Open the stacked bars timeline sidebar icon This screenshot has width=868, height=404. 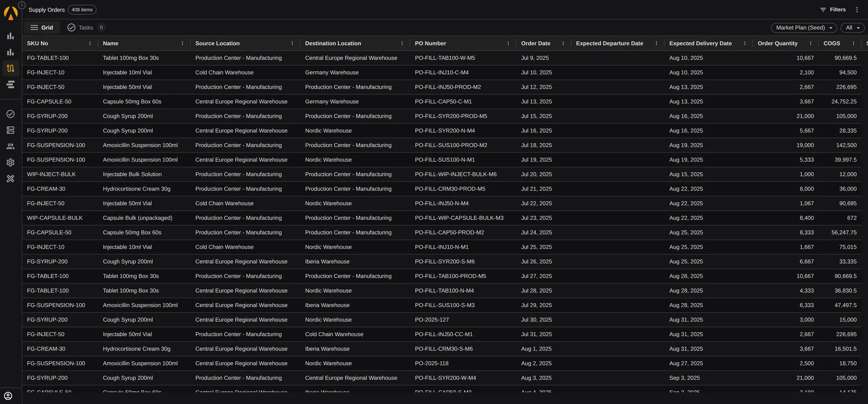point(10,84)
